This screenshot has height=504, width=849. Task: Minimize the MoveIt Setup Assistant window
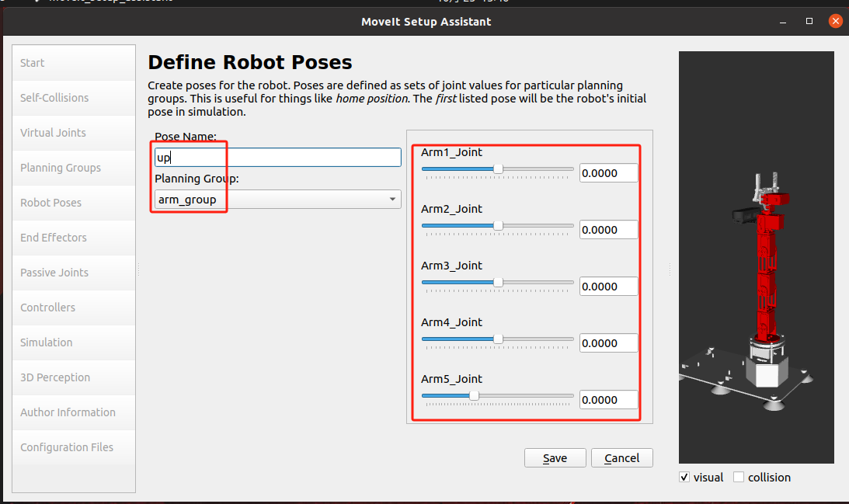point(783,21)
